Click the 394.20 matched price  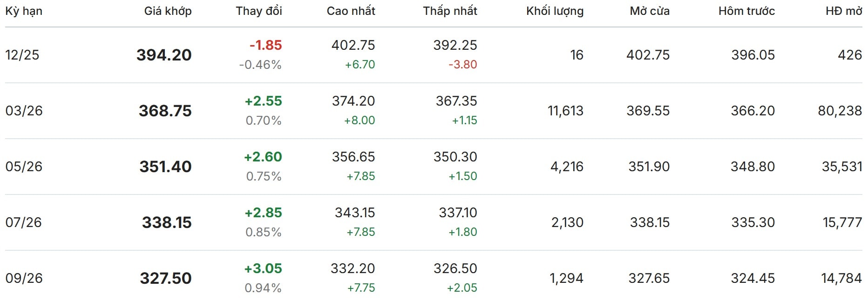pyautogui.click(x=164, y=55)
